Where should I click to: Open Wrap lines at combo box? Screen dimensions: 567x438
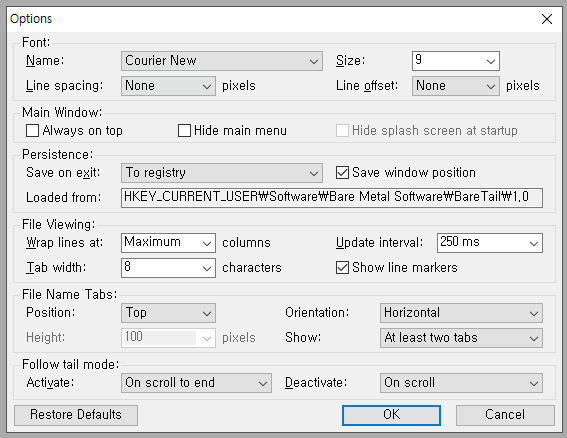click(168, 243)
